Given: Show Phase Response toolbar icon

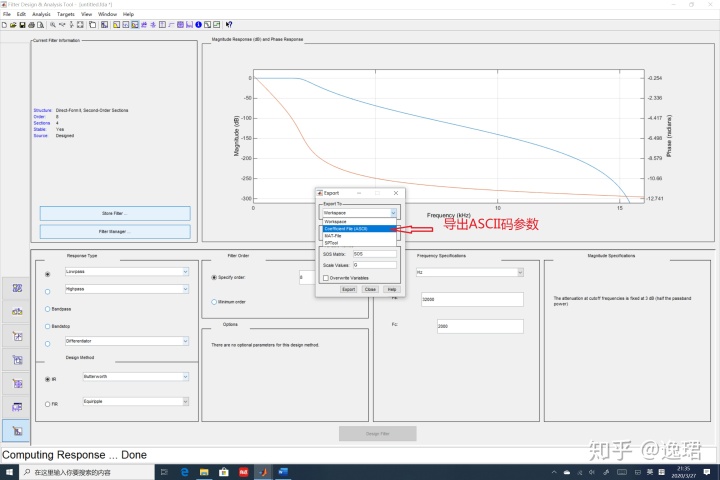Looking at the screenshot, I should click(126, 25).
